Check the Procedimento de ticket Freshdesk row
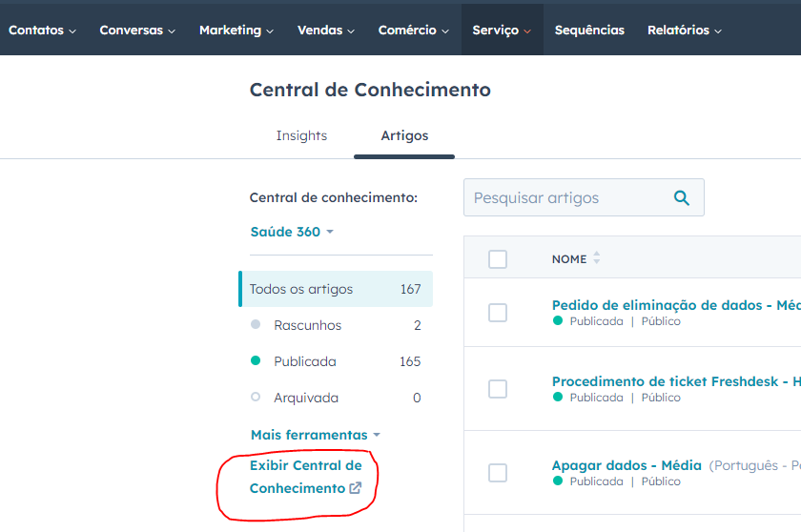 pyautogui.click(x=498, y=389)
